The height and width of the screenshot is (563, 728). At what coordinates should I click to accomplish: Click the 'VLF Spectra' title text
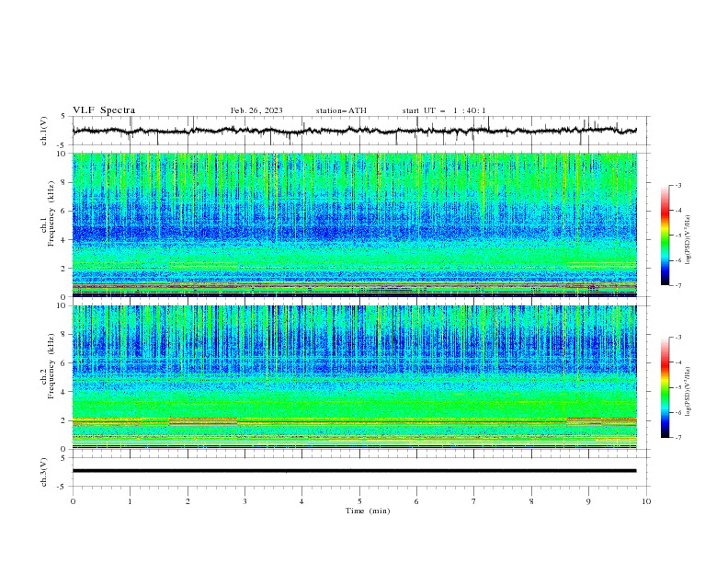(104, 110)
